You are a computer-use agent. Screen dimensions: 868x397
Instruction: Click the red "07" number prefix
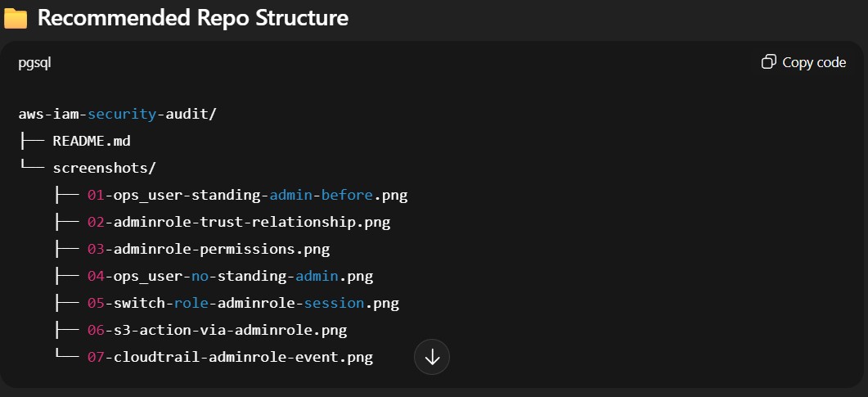point(96,357)
